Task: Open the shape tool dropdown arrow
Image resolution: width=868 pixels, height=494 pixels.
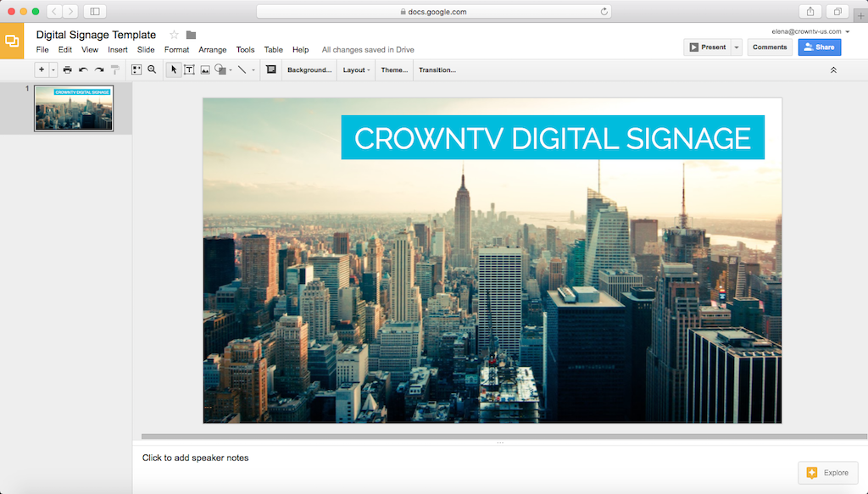Action: click(231, 70)
